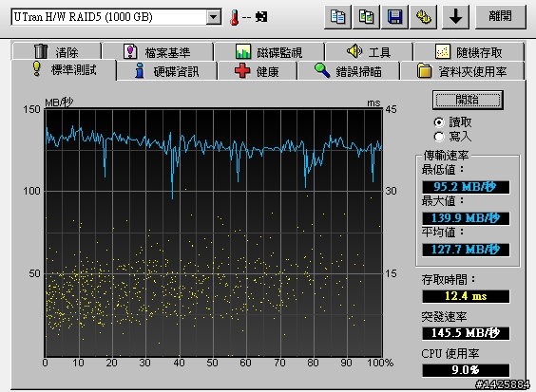Click the 離開 button
Screen dimensions: 536x392
pyautogui.click(x=501, y=17)
